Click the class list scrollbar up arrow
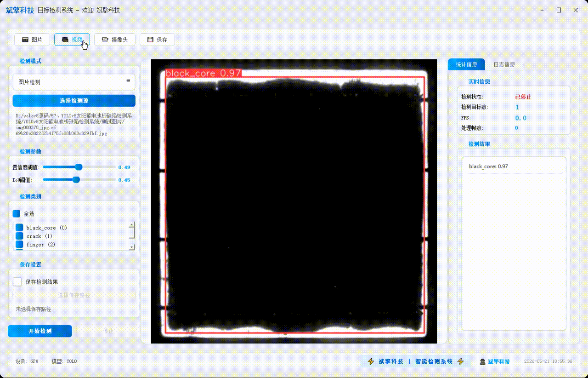This screenshot has height=378, width=588. click(x=132, y=225)
